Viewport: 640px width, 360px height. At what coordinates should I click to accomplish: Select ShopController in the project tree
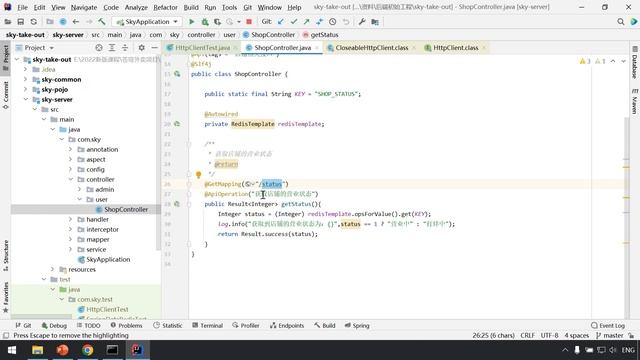[126, 209]
